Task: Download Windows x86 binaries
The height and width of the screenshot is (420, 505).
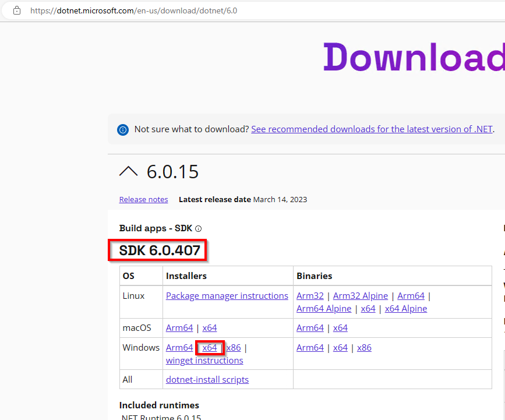Action: tap(364, 348)
